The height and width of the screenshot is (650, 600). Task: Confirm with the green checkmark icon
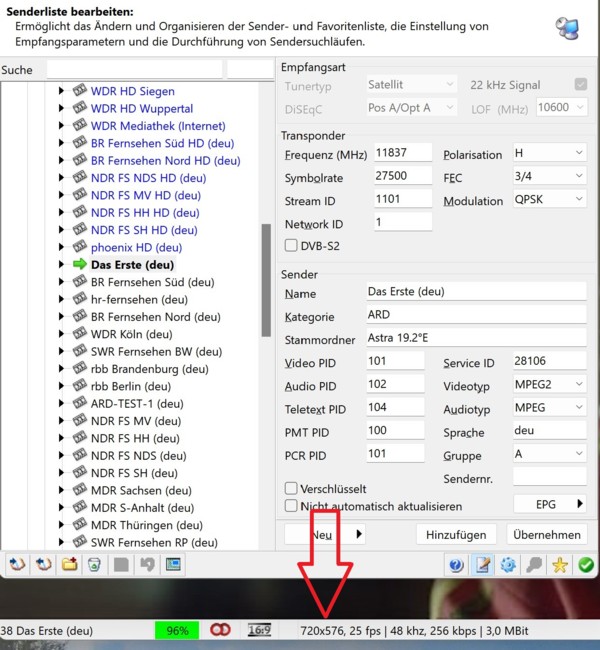coord(585,565)
